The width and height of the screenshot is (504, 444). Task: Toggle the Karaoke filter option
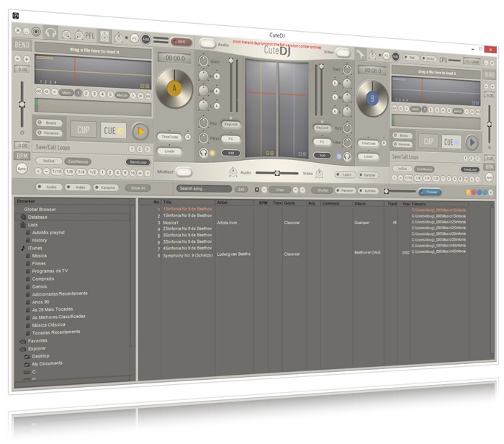coord(106,187)
